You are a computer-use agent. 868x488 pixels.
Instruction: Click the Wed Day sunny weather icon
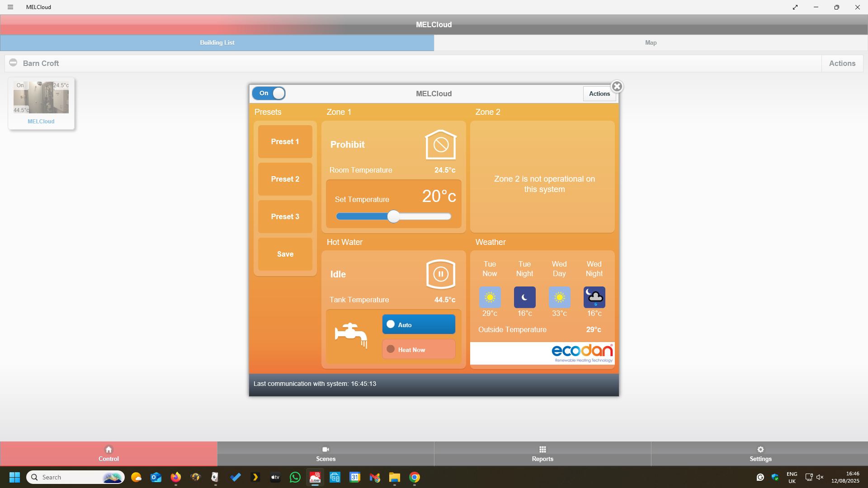[x=559, y=297]
